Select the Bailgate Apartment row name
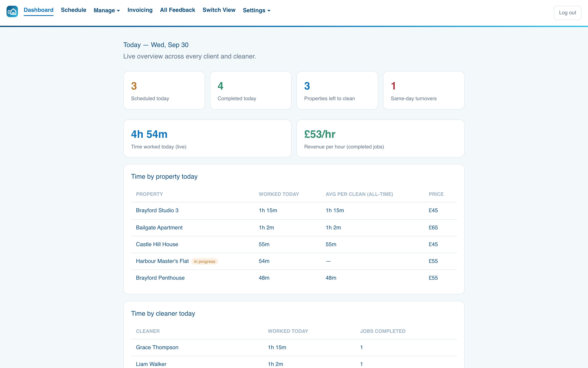The width and height of the screenshot is (588, 368). point(159,228)
